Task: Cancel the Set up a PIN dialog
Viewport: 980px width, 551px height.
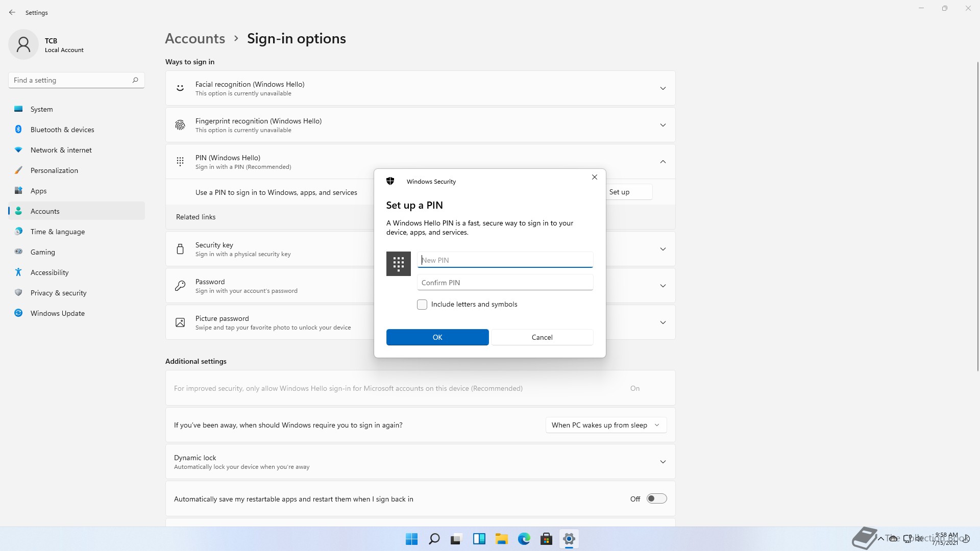Action: pyautogui.click(x=542, y=337)
